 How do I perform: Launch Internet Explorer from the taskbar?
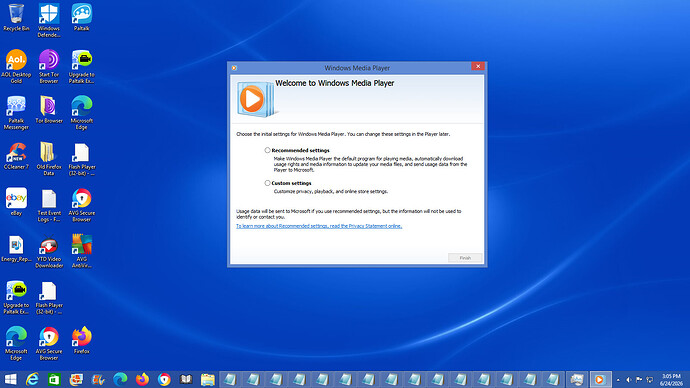pos(32,379)
